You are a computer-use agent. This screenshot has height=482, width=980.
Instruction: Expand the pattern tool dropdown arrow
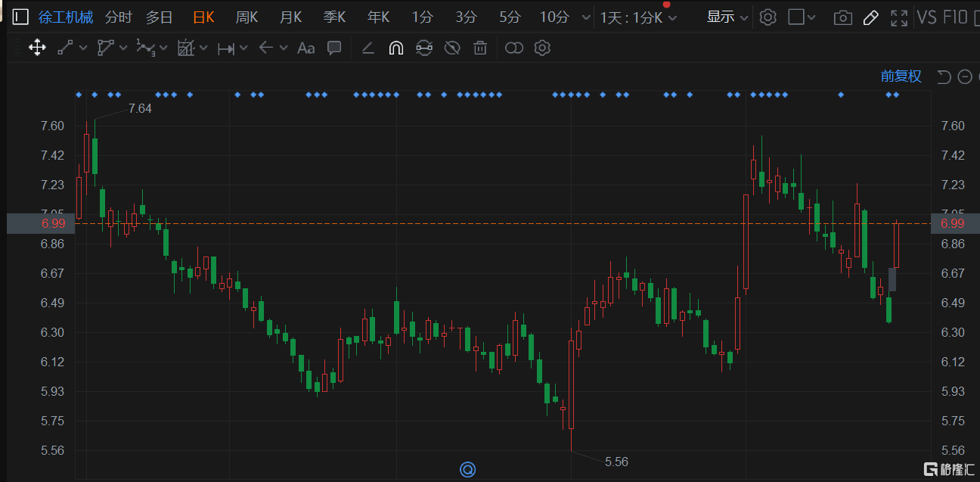203,48
